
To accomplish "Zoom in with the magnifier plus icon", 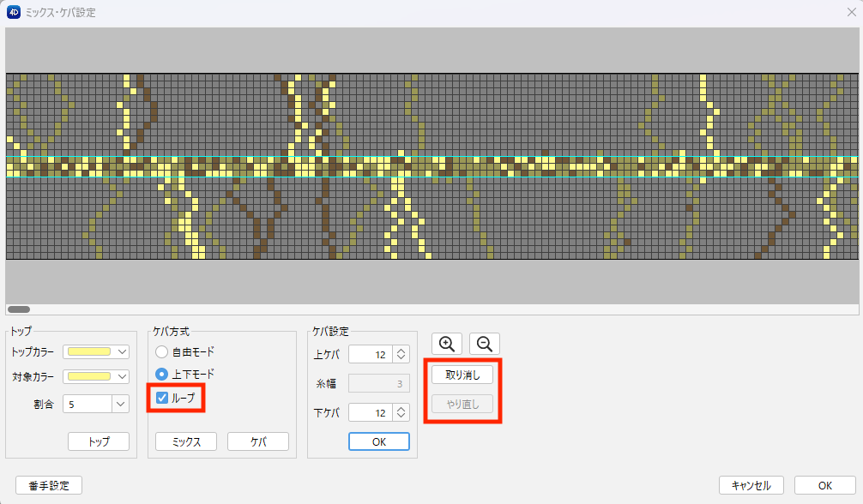I will point(447,344).
